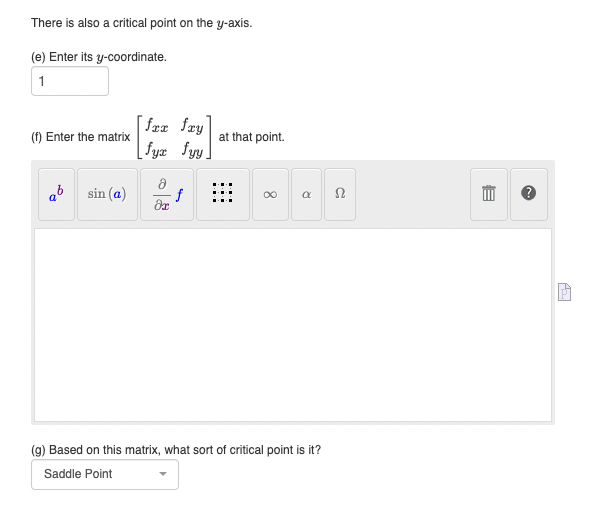Open the infinity symbols palette
The width and height of the screenshot is (609, 532).
(x=270, y=195)
